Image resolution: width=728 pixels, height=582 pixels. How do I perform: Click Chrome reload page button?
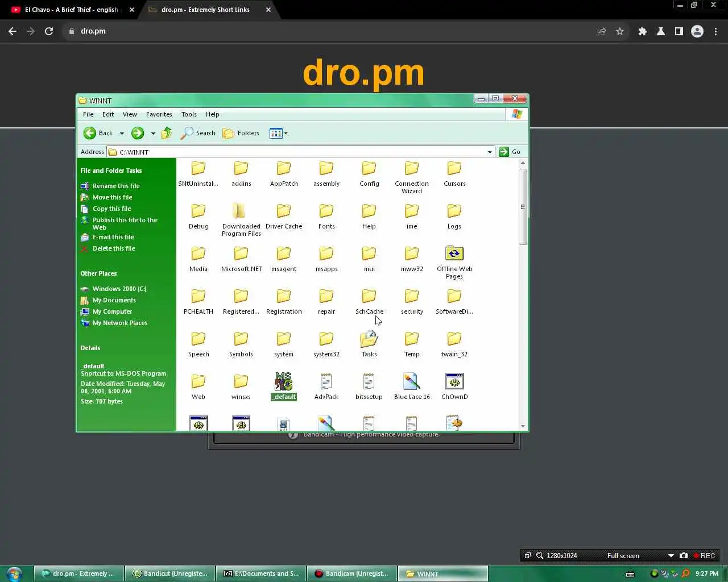pos(49,31)
